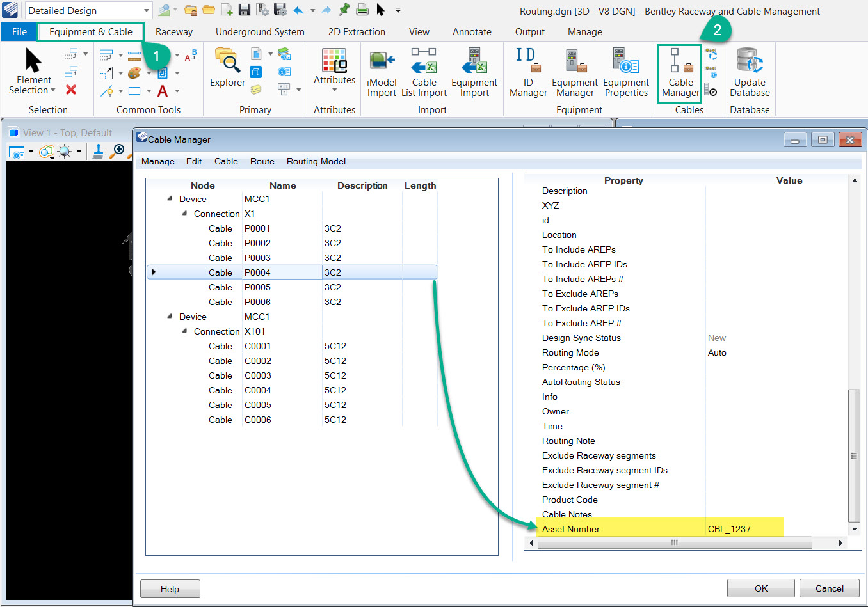Switch to the Raceway ribbon tab

click(x=174, y=32)
